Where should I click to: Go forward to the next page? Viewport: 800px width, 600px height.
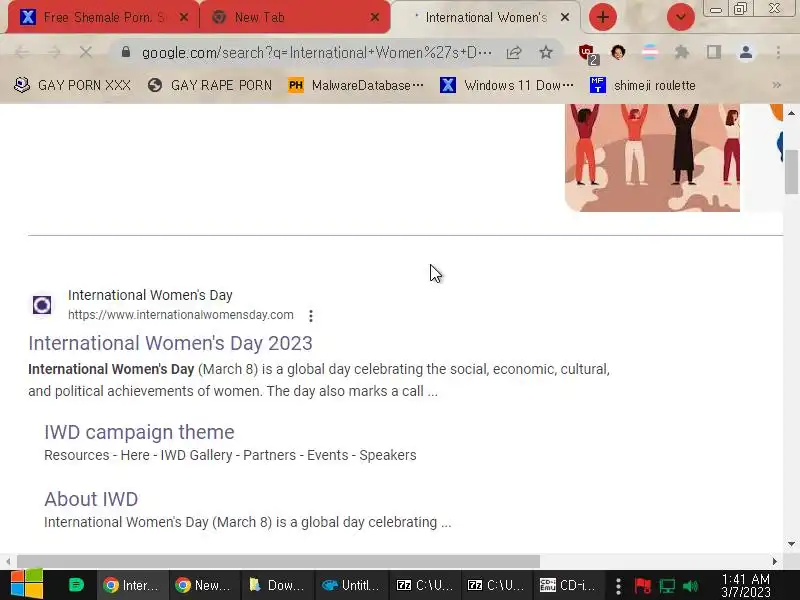[54, 52]
